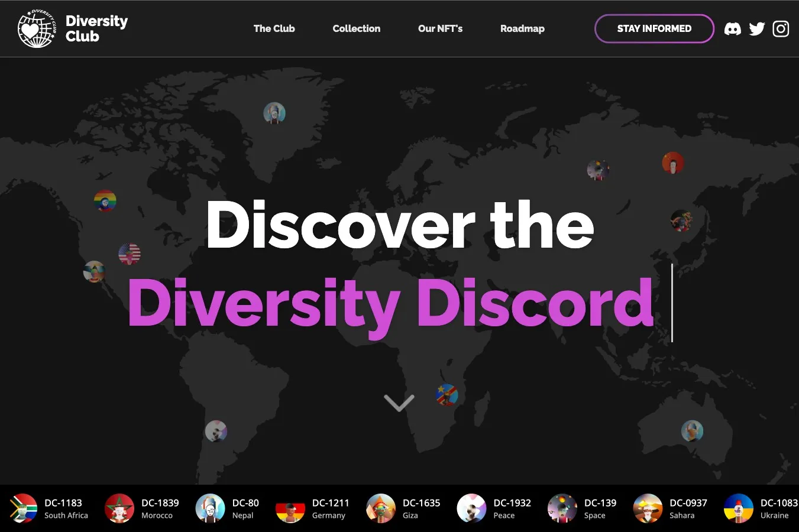Select the avatar marker over northeast China

681,221
